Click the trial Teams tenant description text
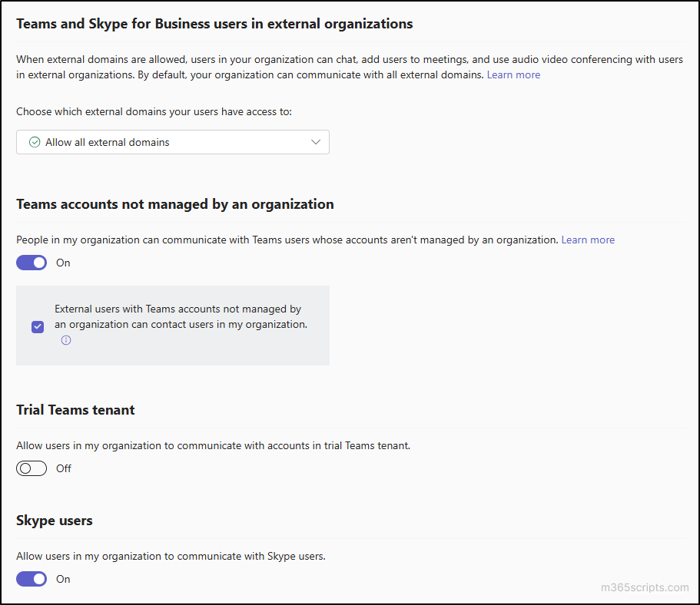The width and height of the screenshot is (700, 605). click(213, 445)
